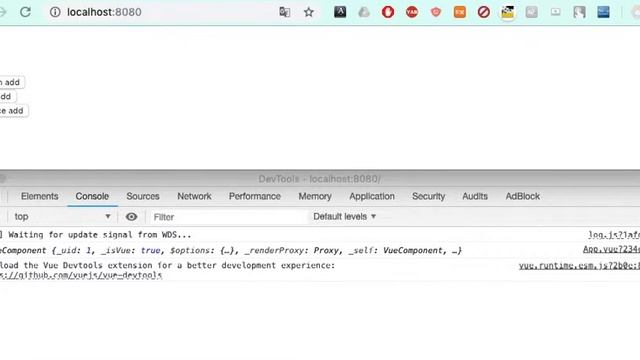
Task: Open the blue square extension icon
Action: pos(603,12)
